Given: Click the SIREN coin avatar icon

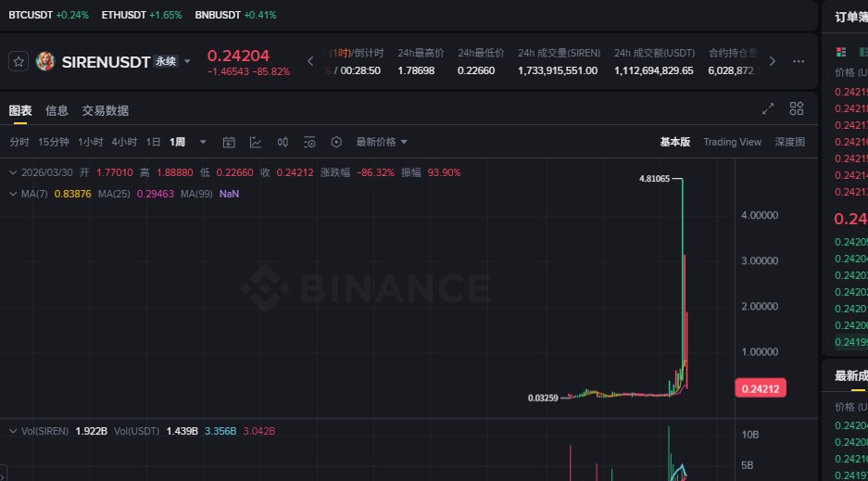Looking at the screenshot, I should [x=44, y=61].
